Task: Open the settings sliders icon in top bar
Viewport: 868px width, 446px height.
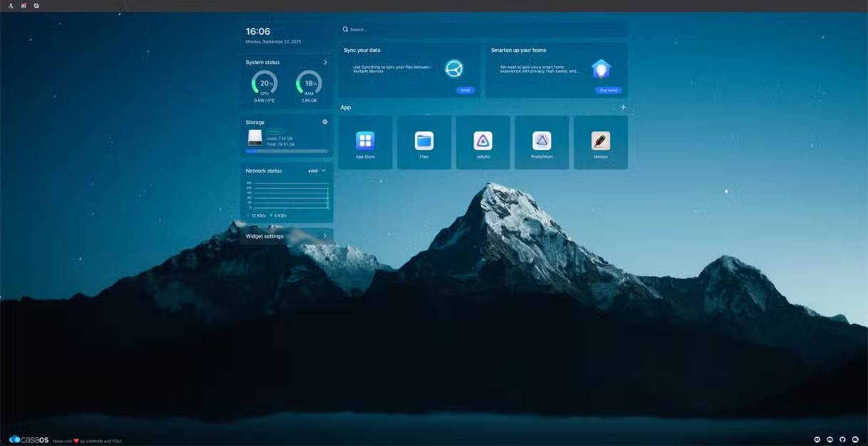Action: (24, 6)
